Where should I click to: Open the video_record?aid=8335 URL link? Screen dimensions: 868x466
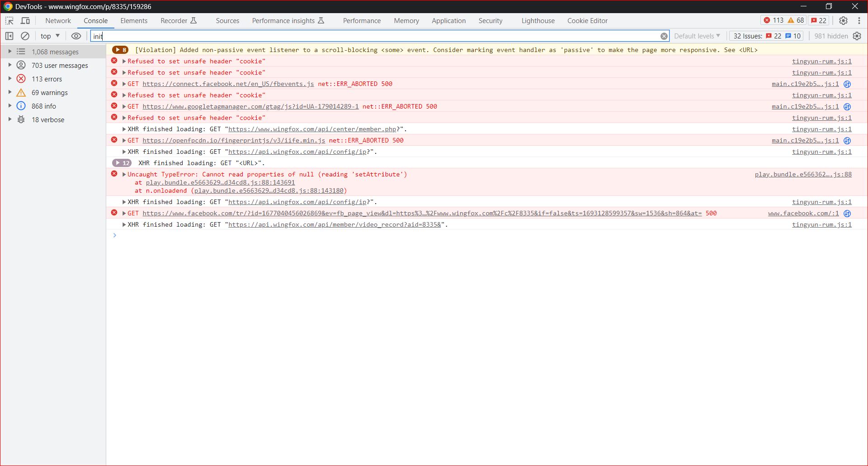335,224
